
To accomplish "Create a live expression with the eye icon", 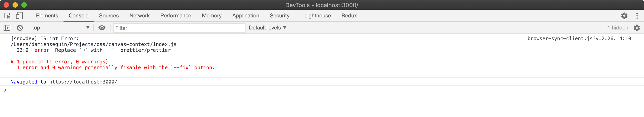I will click(x=102, y=28).
